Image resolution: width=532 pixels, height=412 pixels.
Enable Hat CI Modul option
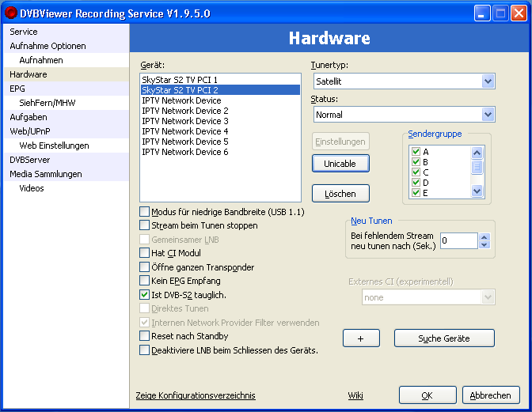pos(144,253)
